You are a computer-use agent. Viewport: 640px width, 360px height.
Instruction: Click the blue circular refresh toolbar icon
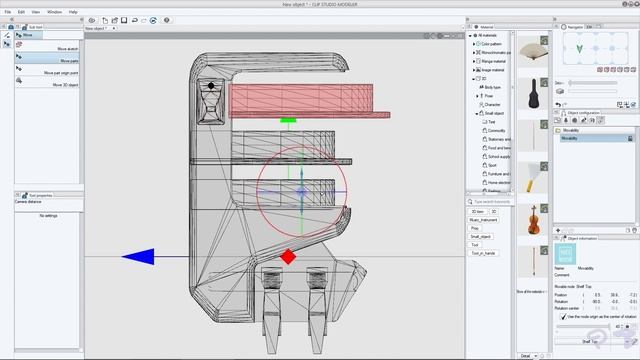[153, 20]
